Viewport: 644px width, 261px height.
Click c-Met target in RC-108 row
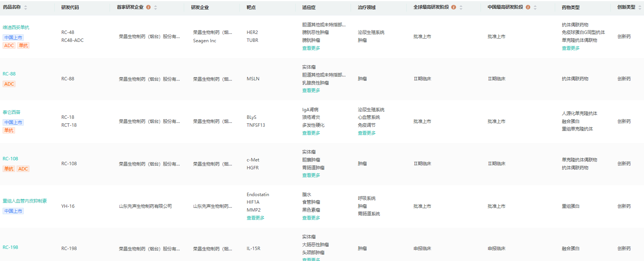click(253, 160)
